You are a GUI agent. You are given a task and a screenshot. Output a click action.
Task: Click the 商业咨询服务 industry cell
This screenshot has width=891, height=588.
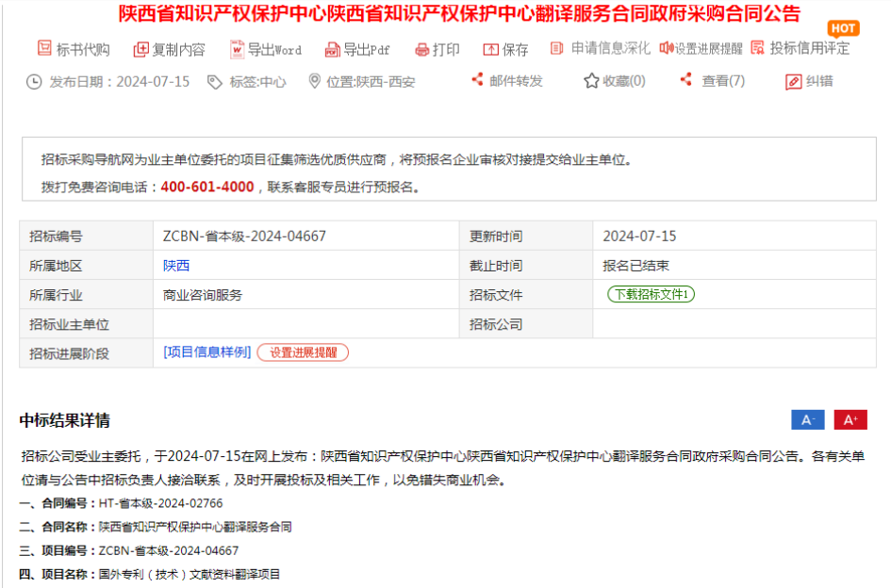[x=305, y=295]
